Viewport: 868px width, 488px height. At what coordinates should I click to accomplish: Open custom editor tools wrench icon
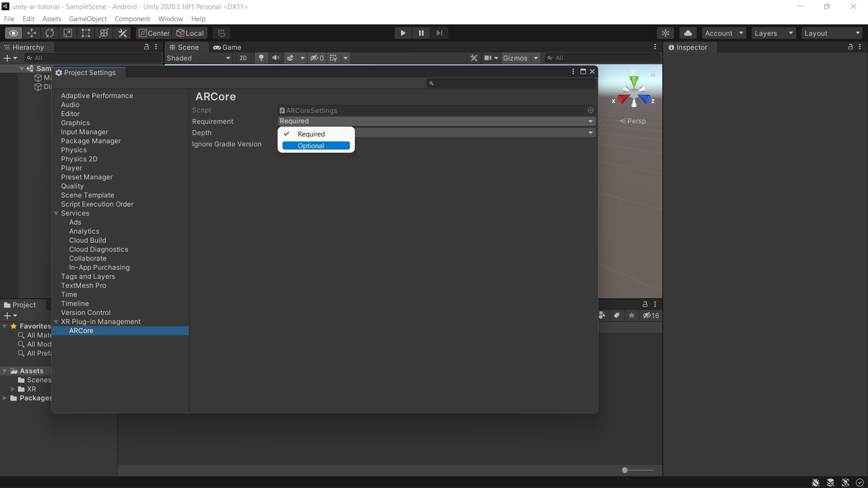[123, 33]
